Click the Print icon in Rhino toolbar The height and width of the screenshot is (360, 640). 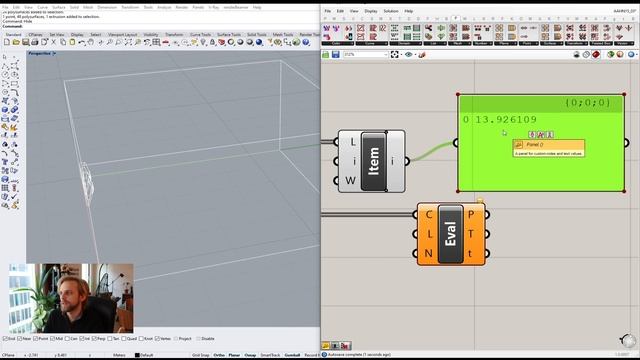click(35, 42)
